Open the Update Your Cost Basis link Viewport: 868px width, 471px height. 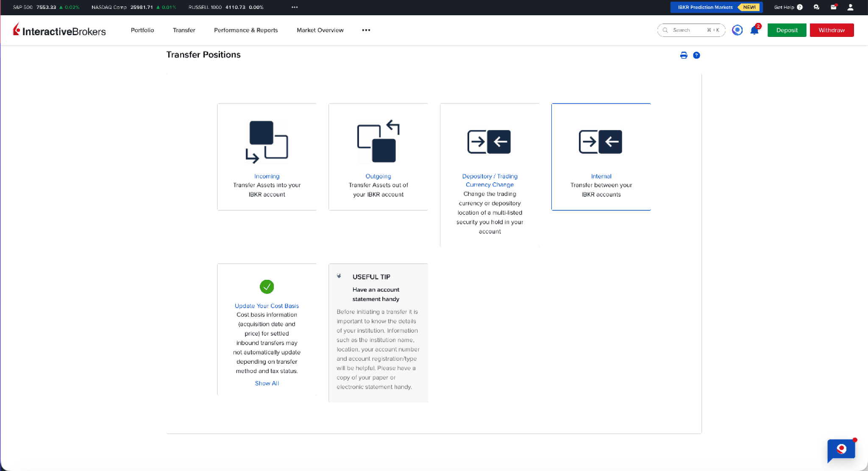pos(267,306)
